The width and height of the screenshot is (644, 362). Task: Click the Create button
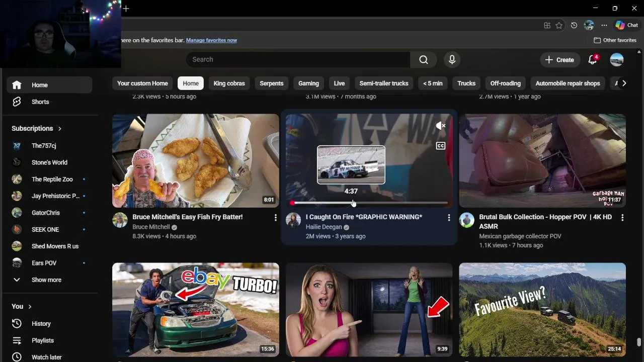click(559, 60)
